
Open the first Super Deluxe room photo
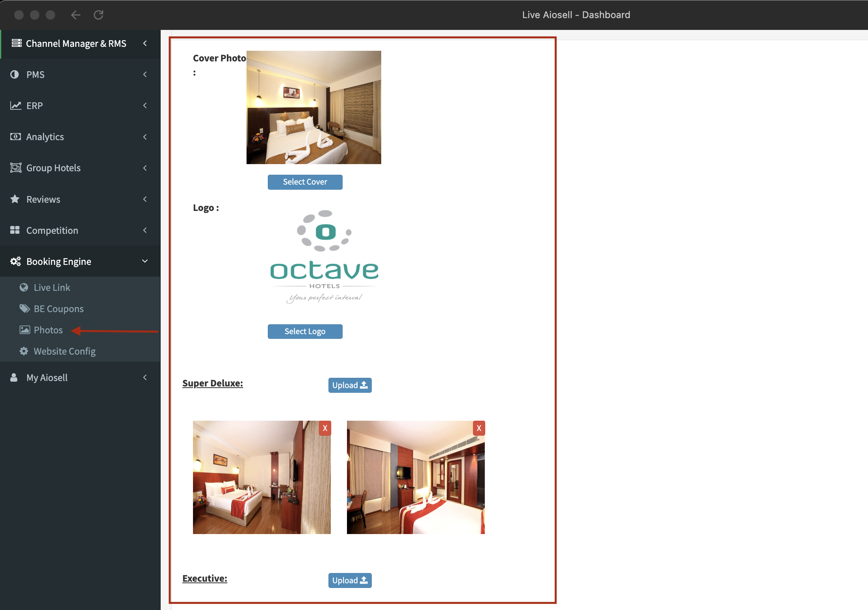point(262,477)
